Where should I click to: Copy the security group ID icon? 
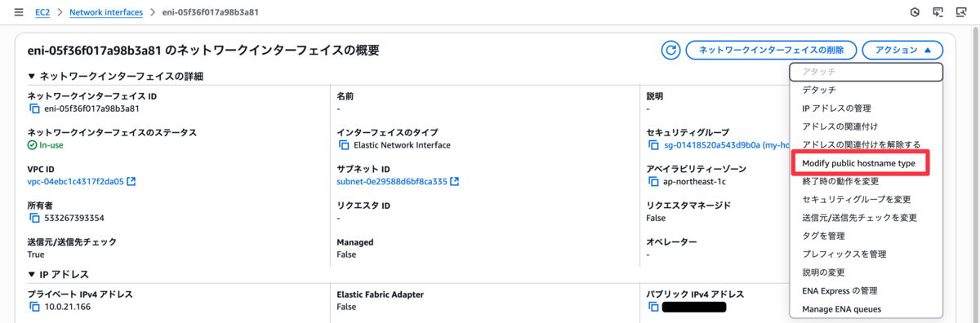[x=653, y=145]
